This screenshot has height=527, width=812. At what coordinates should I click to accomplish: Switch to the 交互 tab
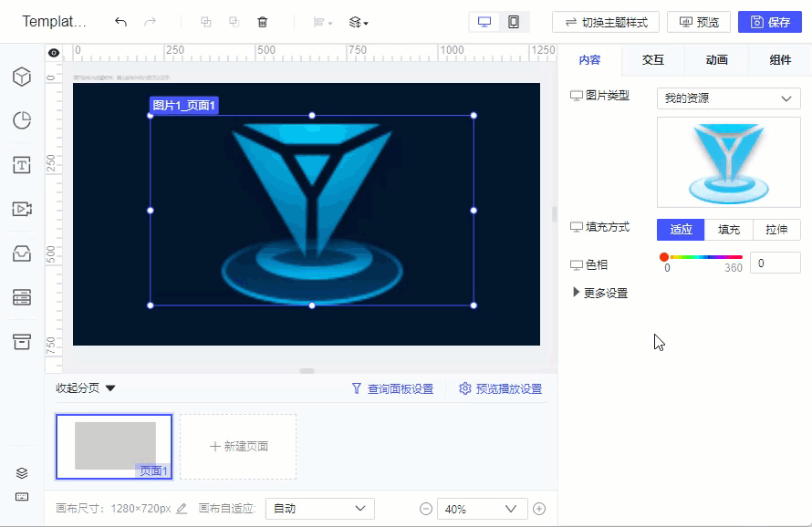tap(653, 60)
